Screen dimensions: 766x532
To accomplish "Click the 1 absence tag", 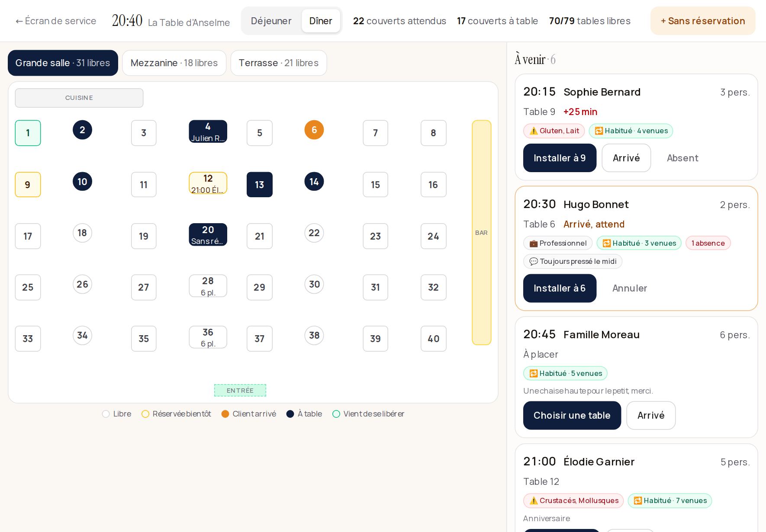I will pos(708,243).
